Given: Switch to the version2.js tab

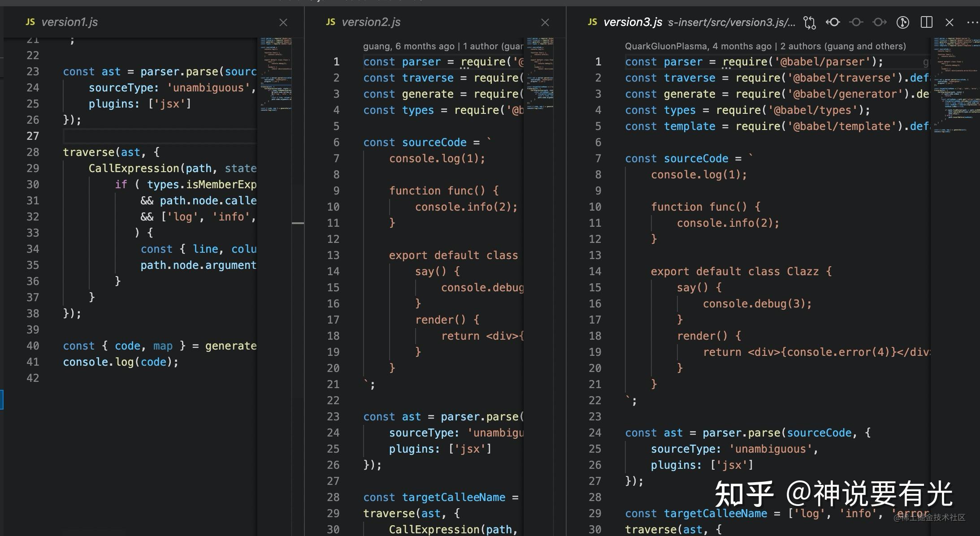Looking at the screenshot, I should [x=371, y=22].
